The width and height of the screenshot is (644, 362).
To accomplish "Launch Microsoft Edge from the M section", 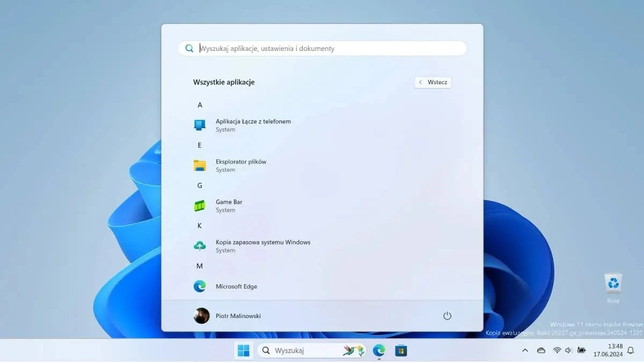I will (x=236, y=286).
